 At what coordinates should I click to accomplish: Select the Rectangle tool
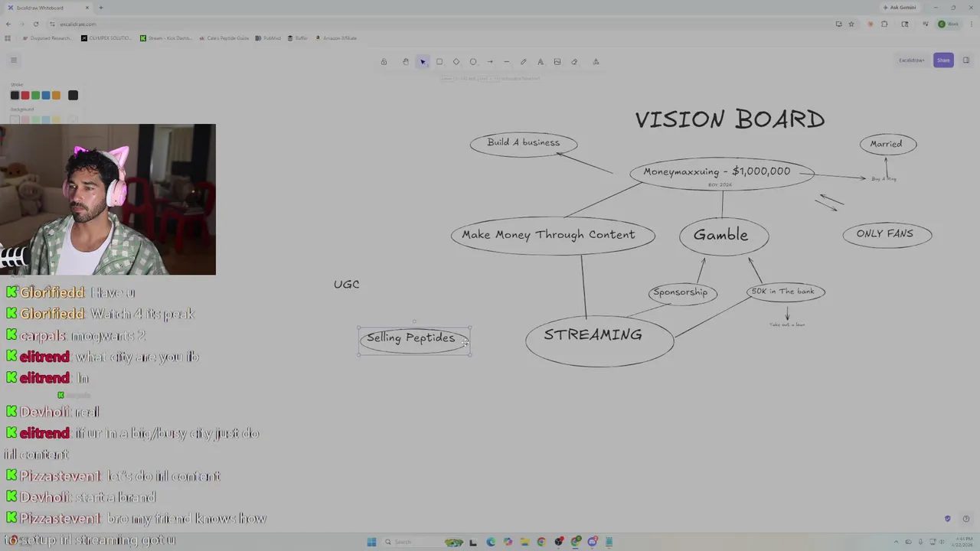439,62
